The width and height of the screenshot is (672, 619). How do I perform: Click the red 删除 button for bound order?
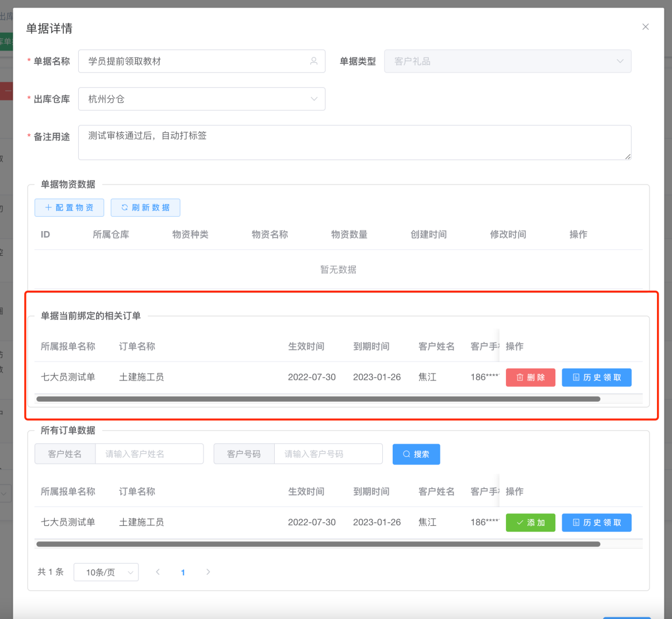530,377
